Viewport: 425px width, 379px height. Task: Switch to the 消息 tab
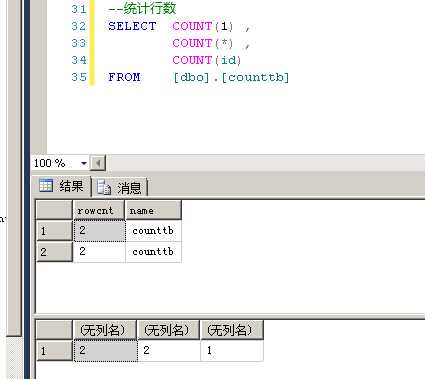119,188
